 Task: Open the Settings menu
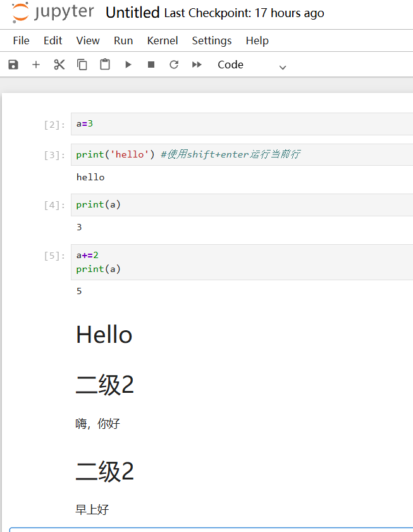tap(212, 40)
